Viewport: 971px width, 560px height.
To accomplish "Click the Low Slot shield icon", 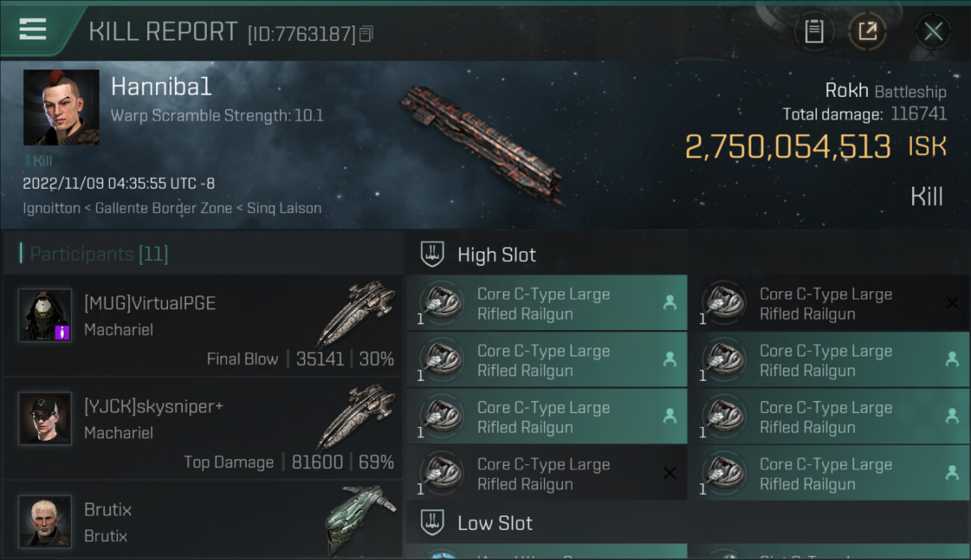I will click(x=432, y=523).
